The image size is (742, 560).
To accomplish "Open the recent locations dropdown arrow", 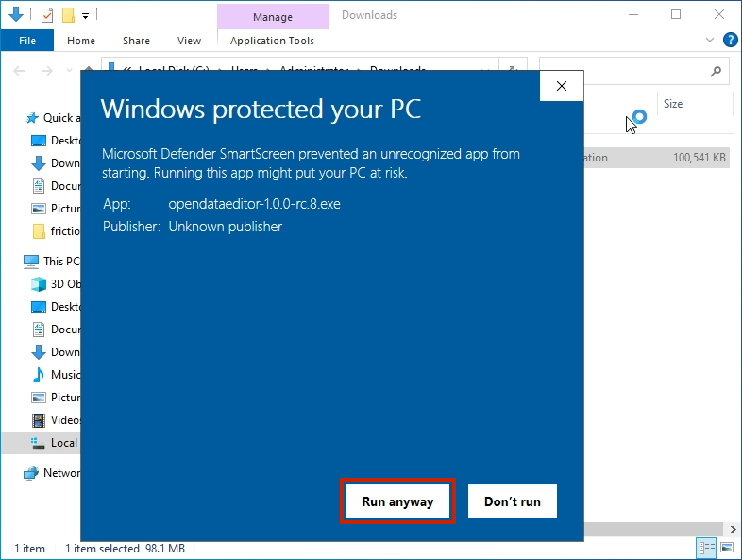I will point(69,71).
